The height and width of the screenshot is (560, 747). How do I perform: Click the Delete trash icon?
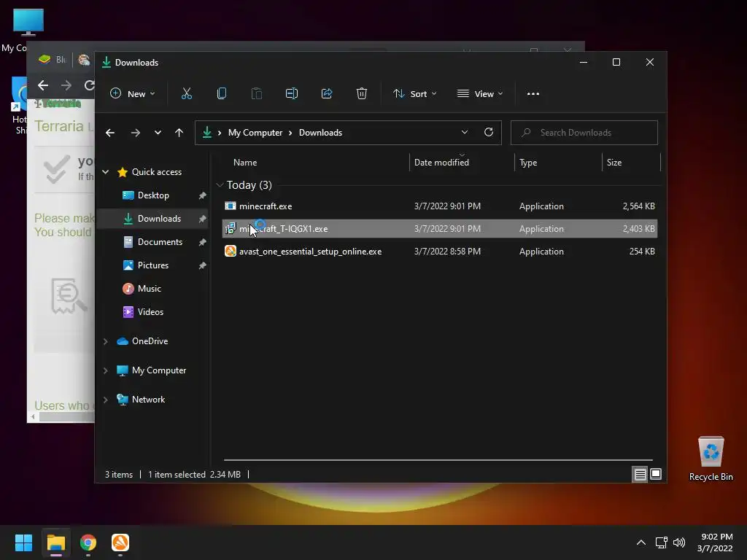(362, 94)
